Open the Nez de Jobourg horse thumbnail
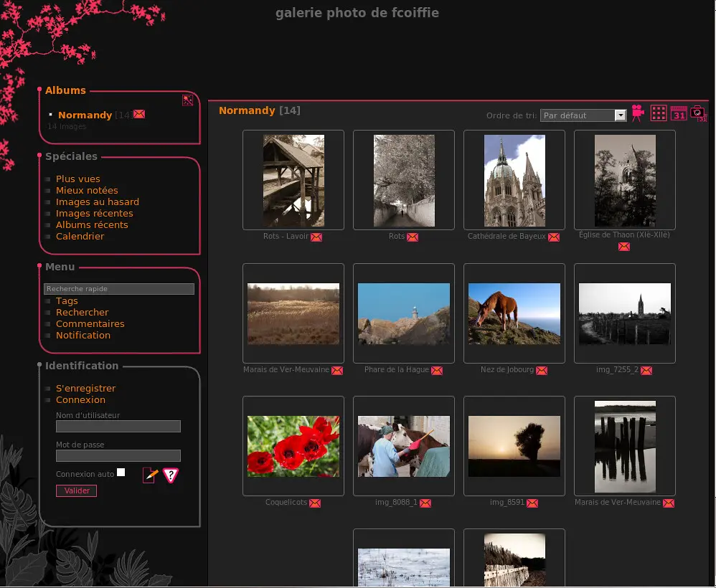This screenshot has width=716, height=588. (514, 313)
